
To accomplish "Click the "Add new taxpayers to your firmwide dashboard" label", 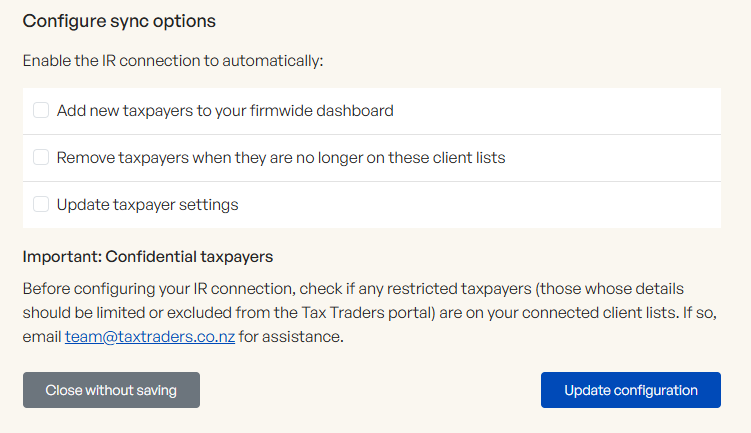I will (x=225, y=111).
